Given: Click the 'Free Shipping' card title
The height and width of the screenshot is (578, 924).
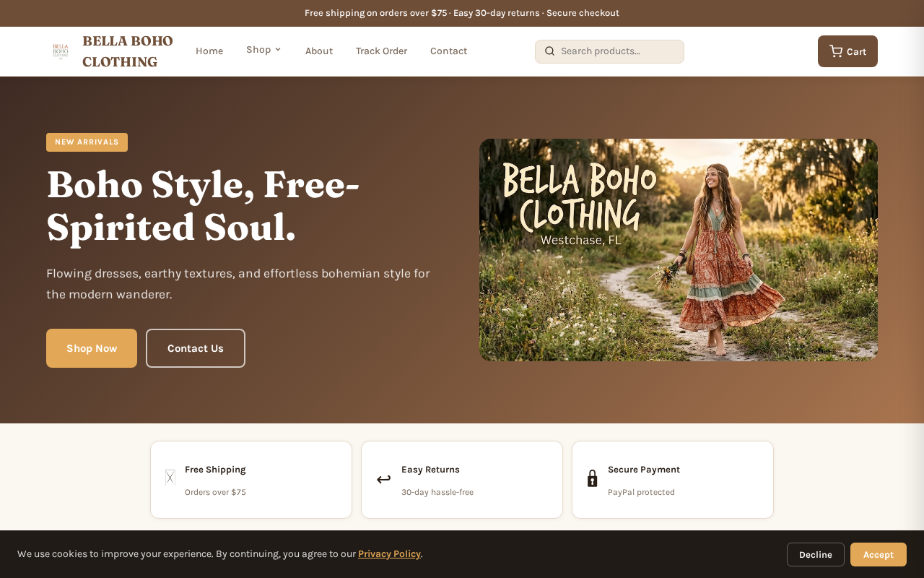Looking at the screenshot, I should 215,470.
